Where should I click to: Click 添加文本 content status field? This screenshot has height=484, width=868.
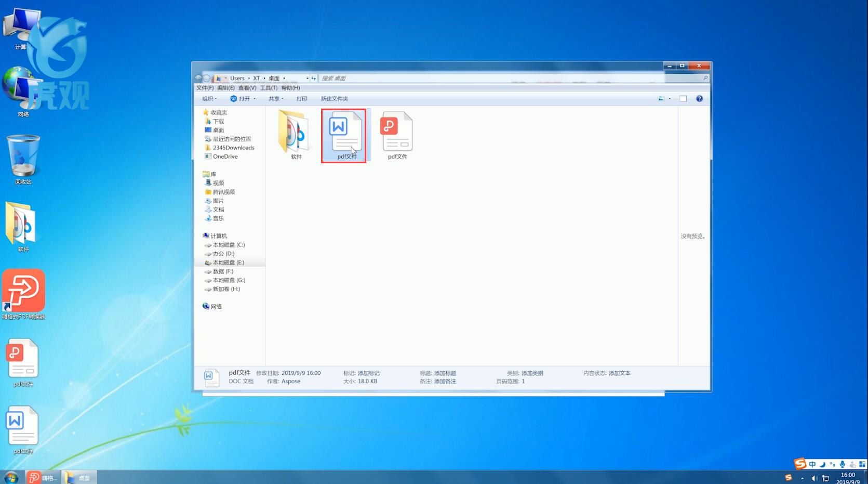tap(620, 373)
